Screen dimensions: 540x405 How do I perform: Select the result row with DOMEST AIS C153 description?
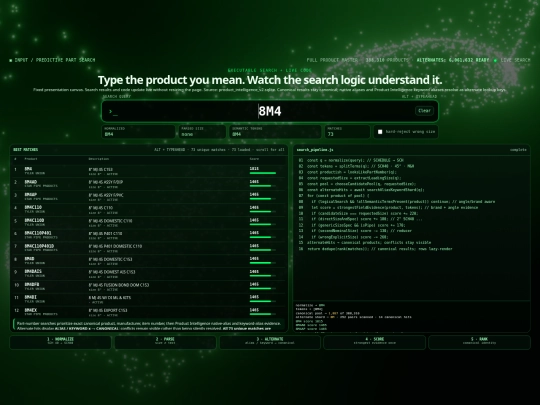pos(149,274)
